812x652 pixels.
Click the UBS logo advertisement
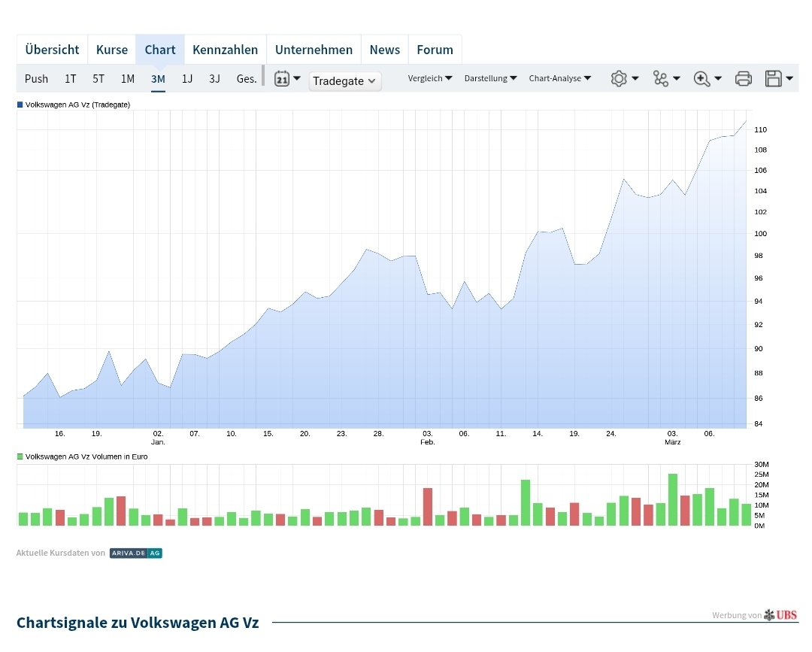tap(781, 614)
